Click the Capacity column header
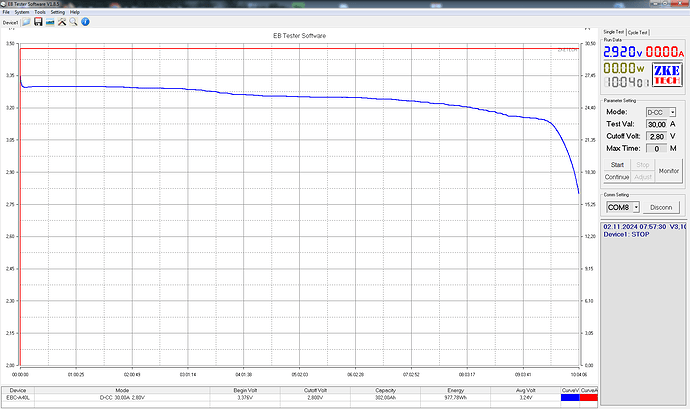Screen dimensions: 690x409 click(x=385, y=391)
